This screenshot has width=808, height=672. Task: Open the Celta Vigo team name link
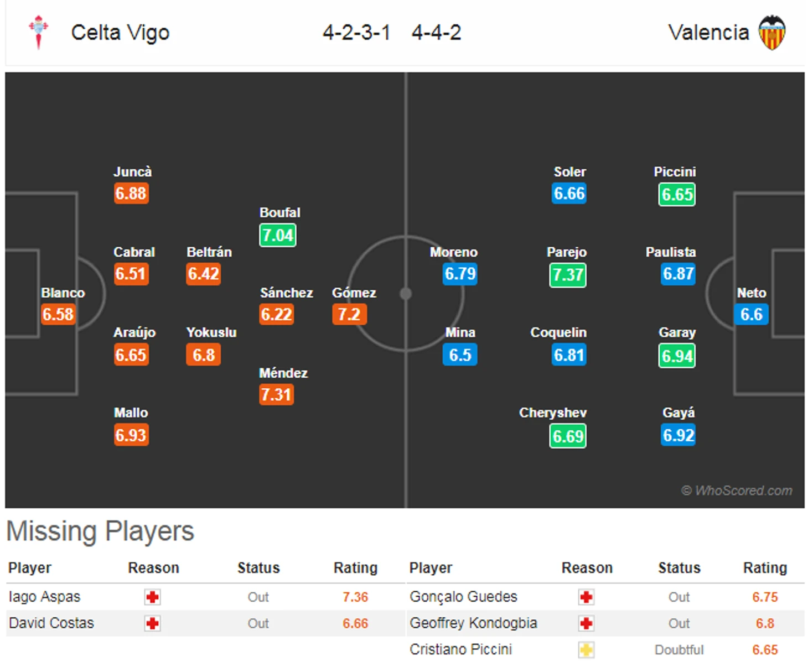pyautogui.click(x=120, y=33)
